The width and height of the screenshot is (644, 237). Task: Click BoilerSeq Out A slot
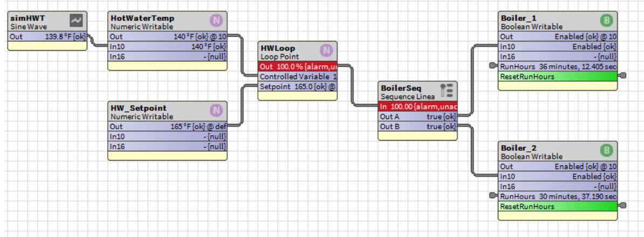tap(418, 116)
